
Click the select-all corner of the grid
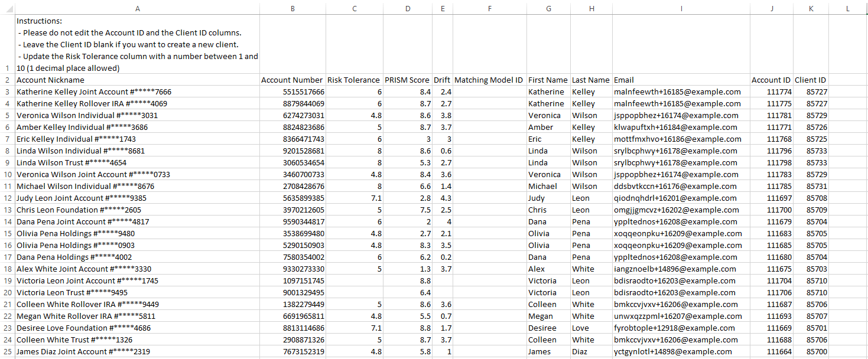point(7,8)
